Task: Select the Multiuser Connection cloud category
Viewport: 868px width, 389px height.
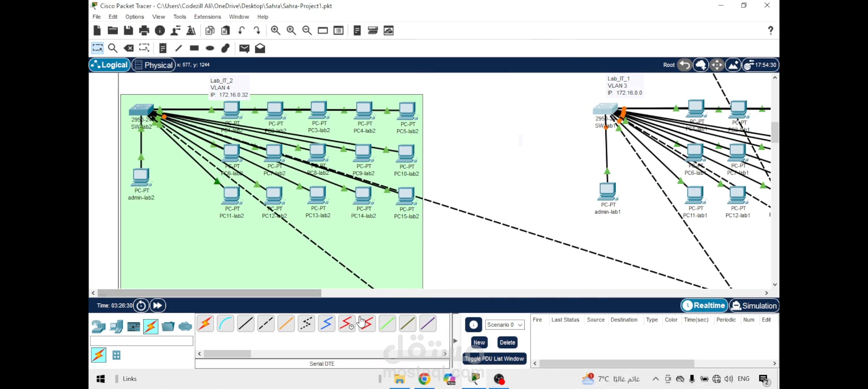Action: (x=185, y=327)
